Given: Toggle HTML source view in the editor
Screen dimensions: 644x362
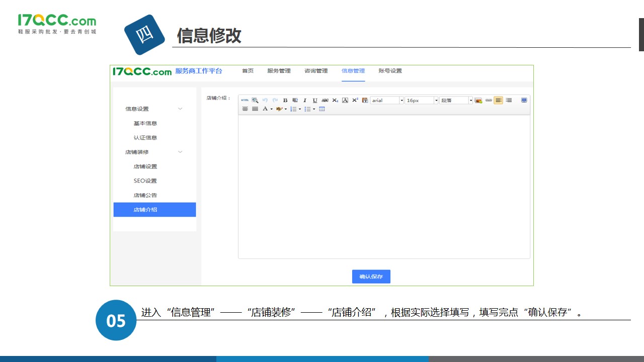Looking at the screenshot, I should tap(245, 101).
